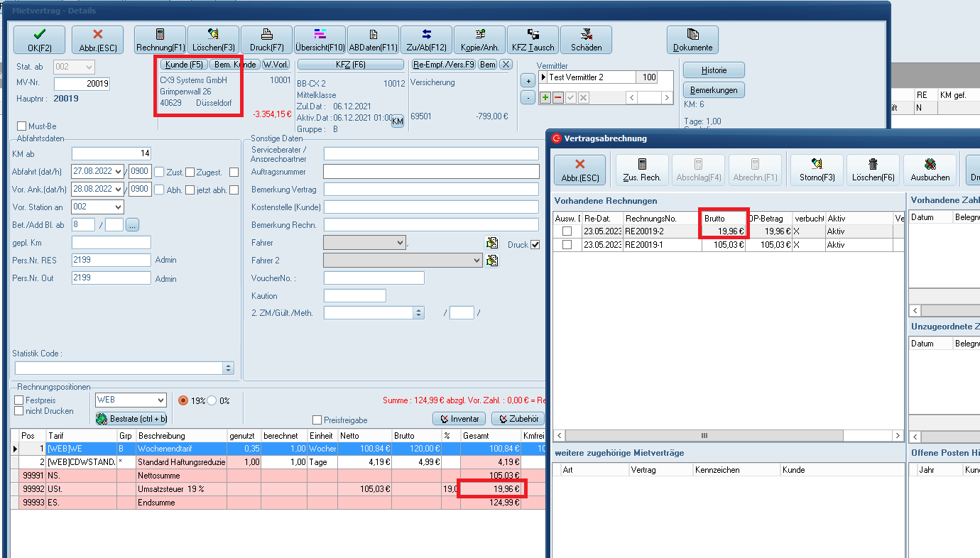Click the Ausbuchen toolbar button
Viewport: 980px width, 558px height.
coord(930,170)
